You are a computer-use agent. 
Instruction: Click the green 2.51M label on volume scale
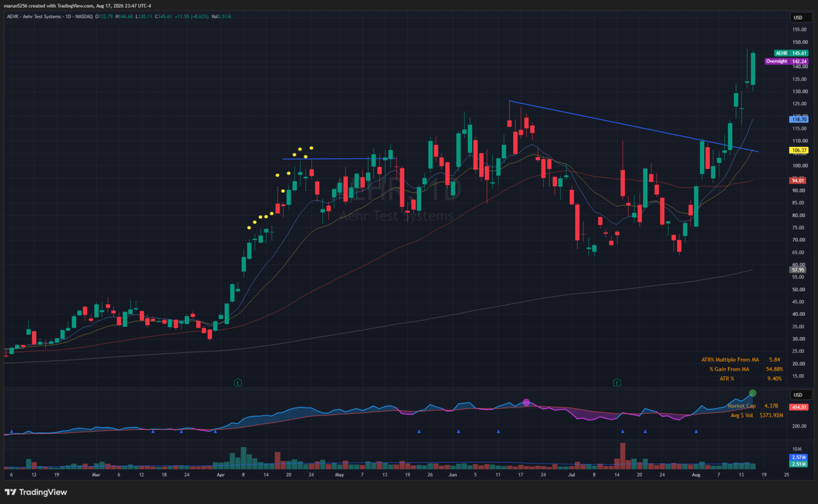point(798,464)
